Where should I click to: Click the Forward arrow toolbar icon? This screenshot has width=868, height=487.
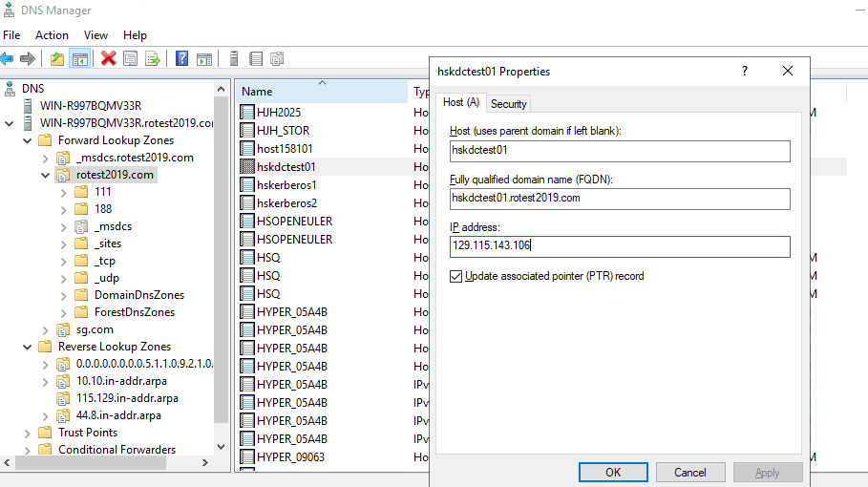pyautogui.click(x=27, y=58)
